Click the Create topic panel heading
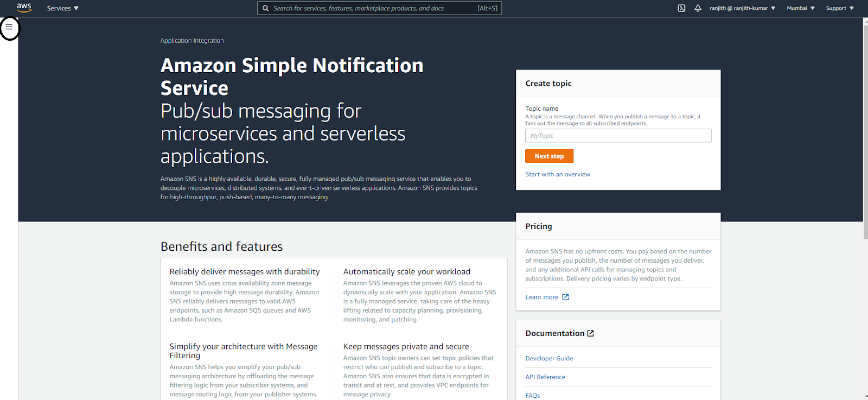Image resolution: width=868 pixels, height=400 pixels. coord(548,84)
